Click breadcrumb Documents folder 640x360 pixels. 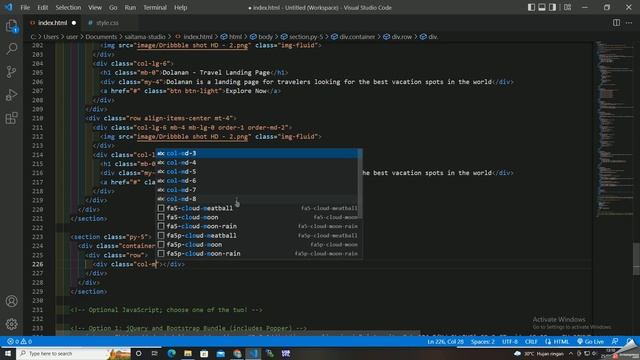[101, 37]
